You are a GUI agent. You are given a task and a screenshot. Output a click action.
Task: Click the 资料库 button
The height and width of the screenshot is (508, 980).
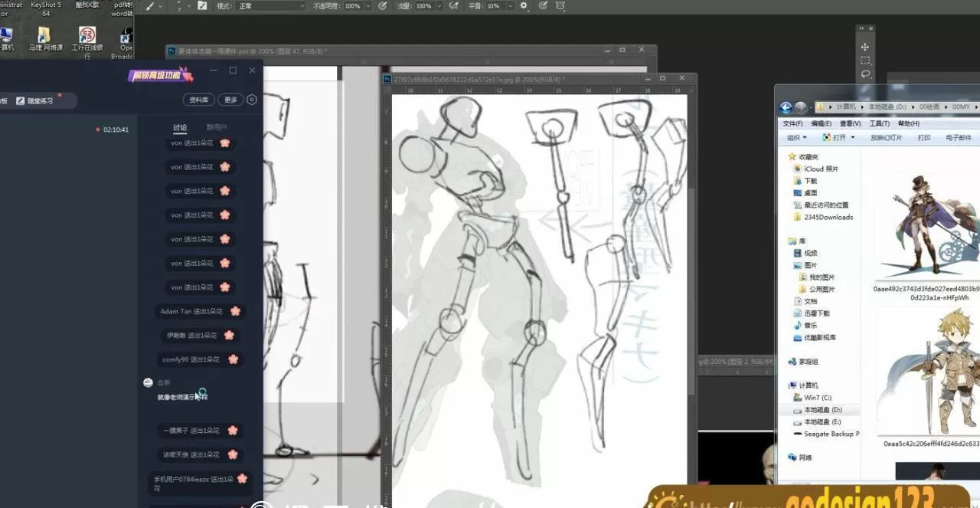point(198,100)
